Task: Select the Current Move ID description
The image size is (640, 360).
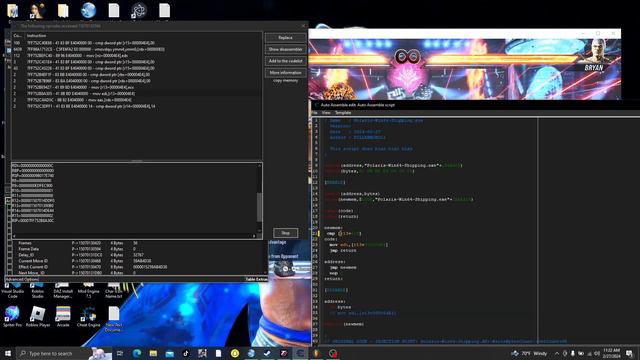Action: 33,261
